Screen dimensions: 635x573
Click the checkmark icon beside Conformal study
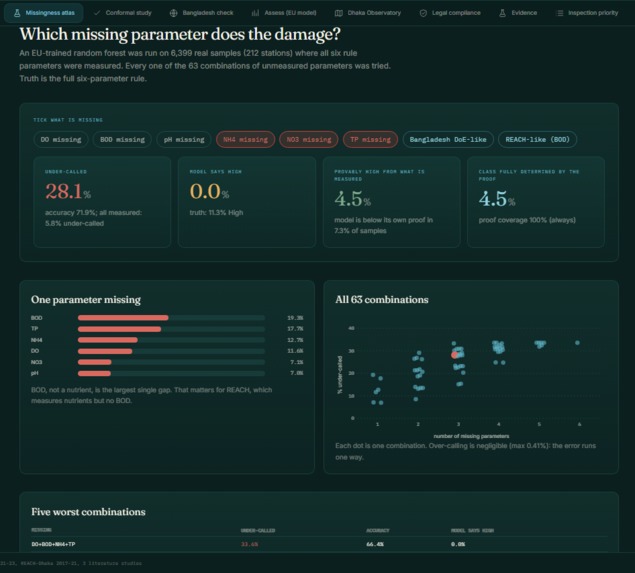(x=97, y=13)
